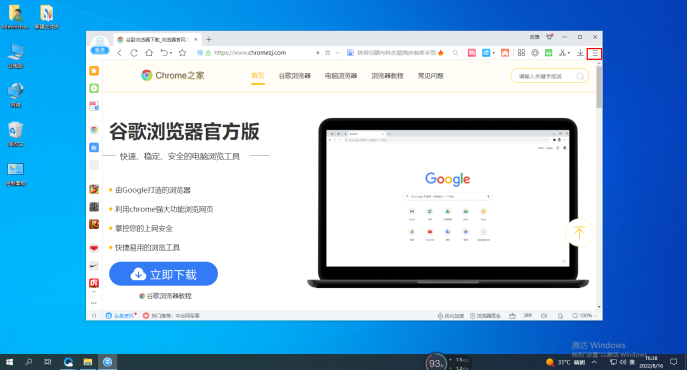
Task: Collapse the sidebar with the bottom-left arrow
Action: click(x=94, y=316)
